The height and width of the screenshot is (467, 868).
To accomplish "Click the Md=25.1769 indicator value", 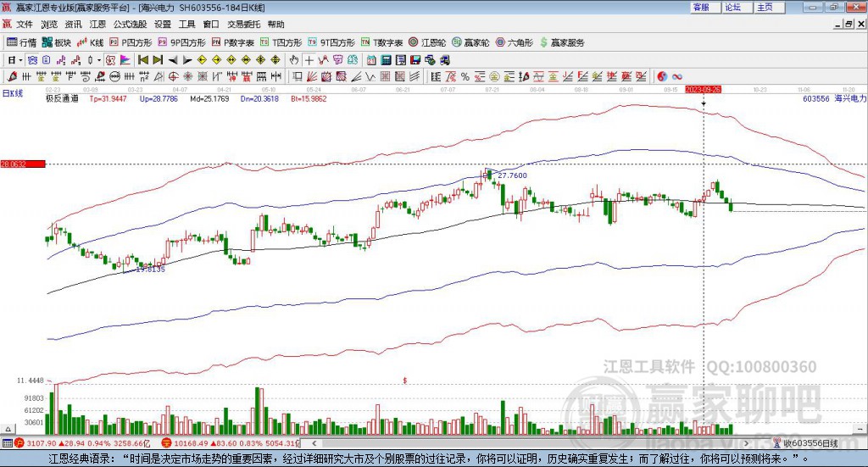I will pos(209,98).
